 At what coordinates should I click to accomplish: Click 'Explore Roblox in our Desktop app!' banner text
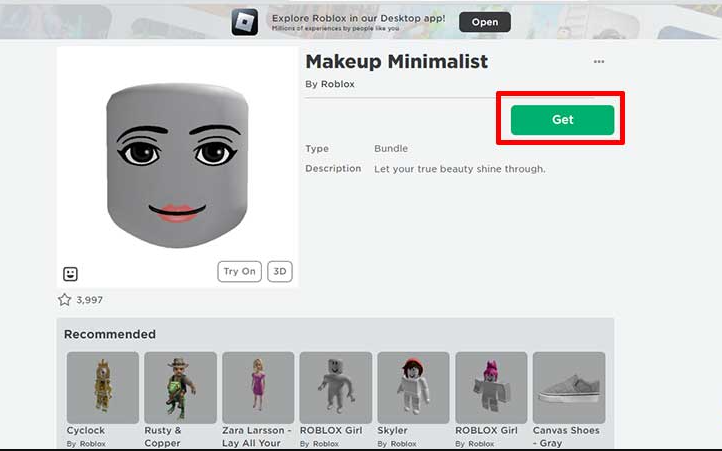(x=358, y=18)
